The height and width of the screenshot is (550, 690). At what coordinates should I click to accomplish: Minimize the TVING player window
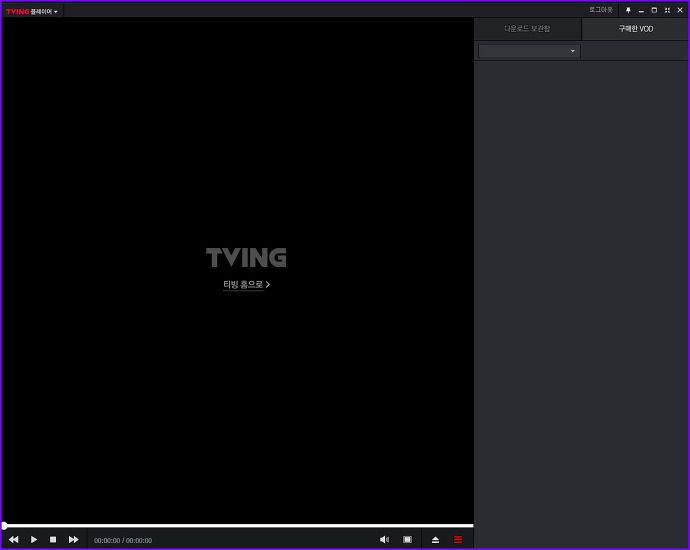pyautogui.click(x=641, y=10)
